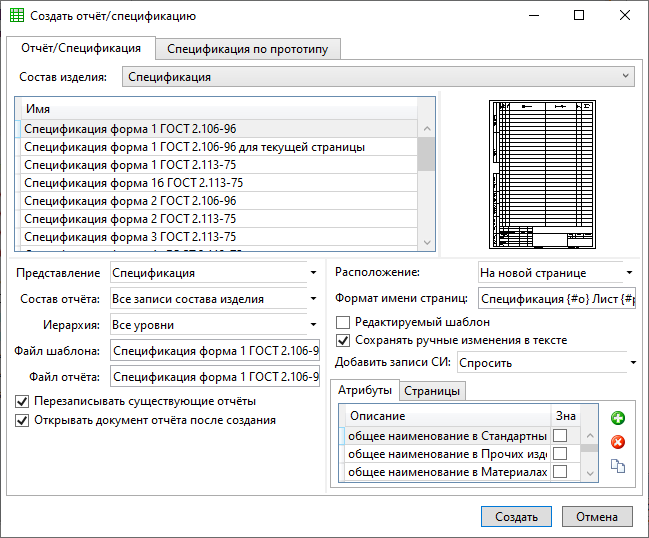This screenshot has width=649, height=538.
Task: Select 'Спецификация форма 2 ГОСТ 2.106-96' row
Action: click(219, 201)
